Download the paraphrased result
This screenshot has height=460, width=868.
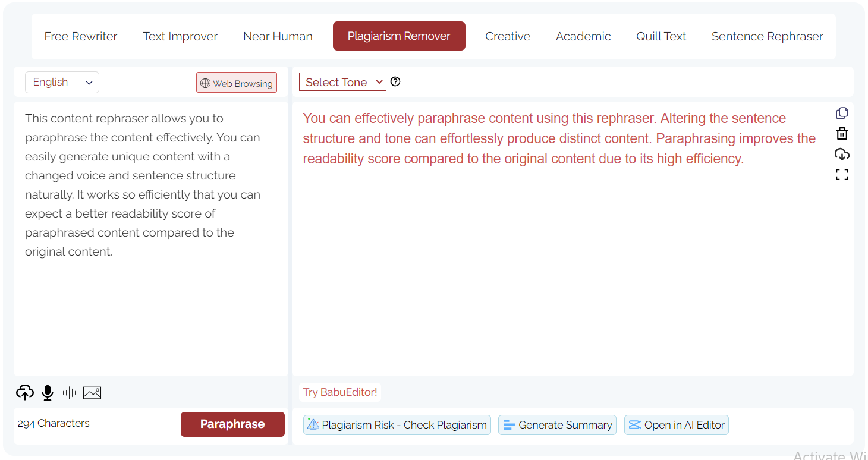[842, 154]
